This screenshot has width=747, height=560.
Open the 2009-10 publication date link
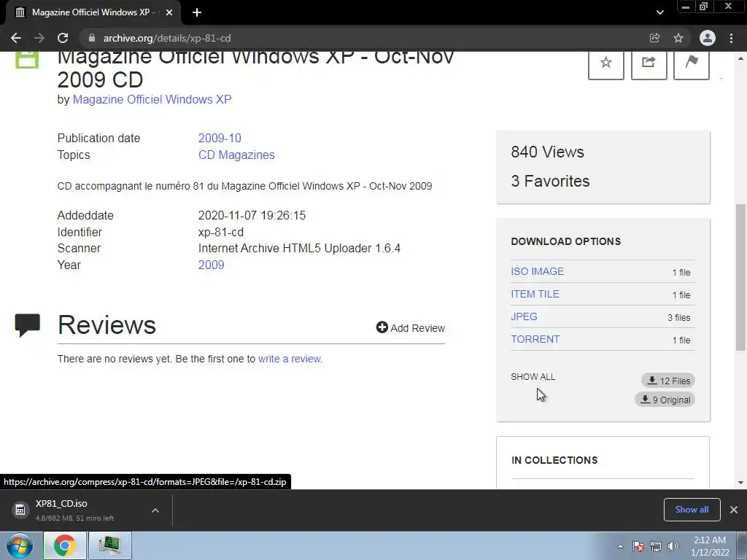click(220, 138)
